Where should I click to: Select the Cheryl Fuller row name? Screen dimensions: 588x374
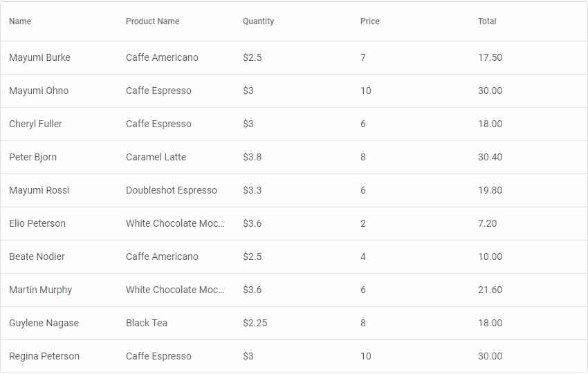click(x=35, y=124)
